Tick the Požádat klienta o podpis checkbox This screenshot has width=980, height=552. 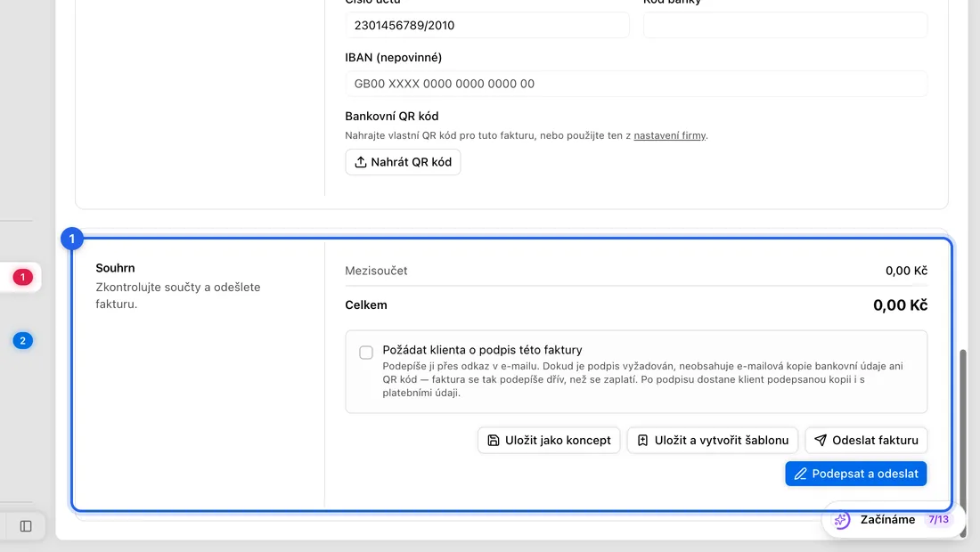(x=366, y=353)
